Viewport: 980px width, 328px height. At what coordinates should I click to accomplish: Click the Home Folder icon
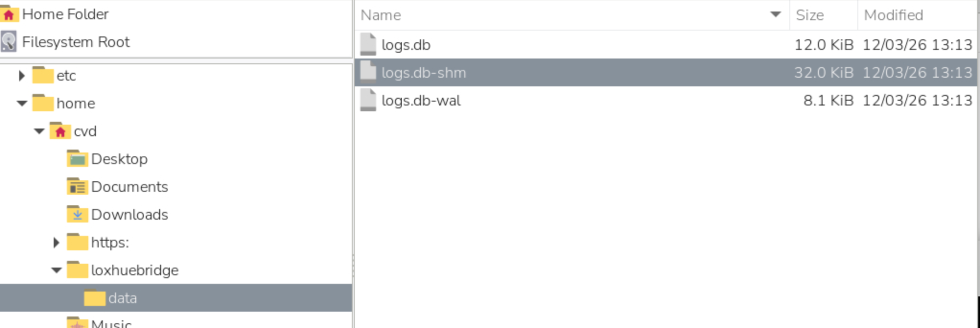9,14
